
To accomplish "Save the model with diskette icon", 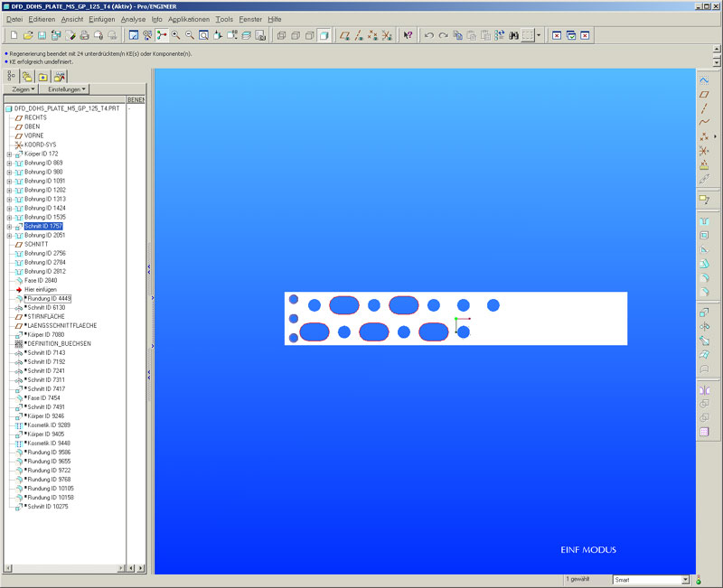I will click(42, 35).
